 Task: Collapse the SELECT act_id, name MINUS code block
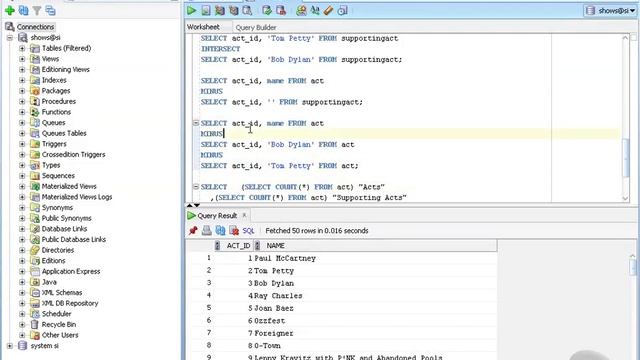[x=196, y=123]
